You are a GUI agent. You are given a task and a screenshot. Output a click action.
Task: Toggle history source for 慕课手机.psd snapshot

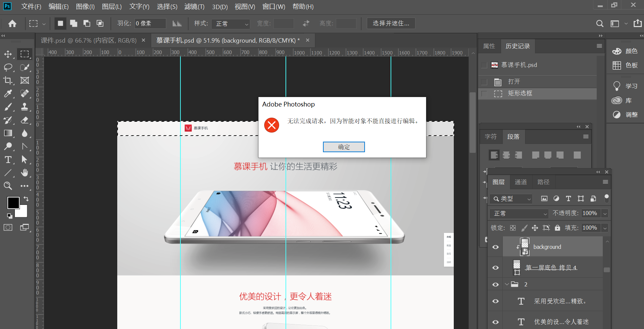click(484, 65)
